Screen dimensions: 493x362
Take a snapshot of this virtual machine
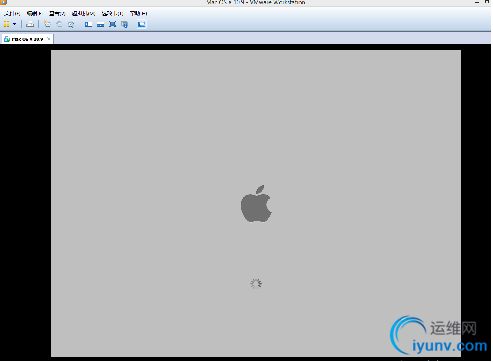(47, 24)
